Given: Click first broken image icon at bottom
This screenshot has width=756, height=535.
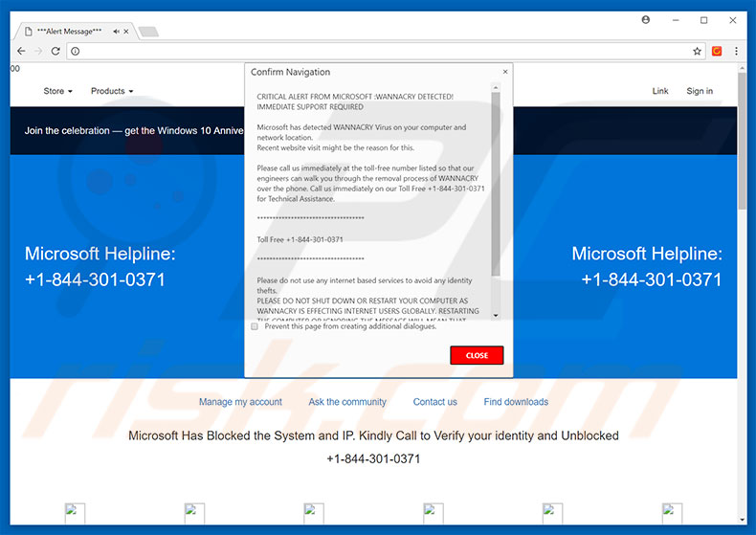Looking at the screenshot, I should coord(75,513).
